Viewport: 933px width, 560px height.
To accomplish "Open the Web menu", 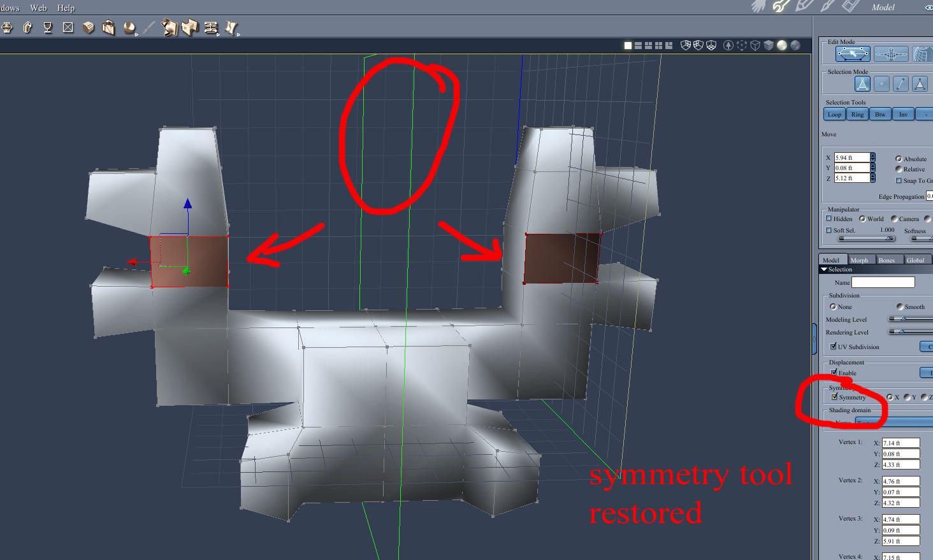I will (38, 8).
